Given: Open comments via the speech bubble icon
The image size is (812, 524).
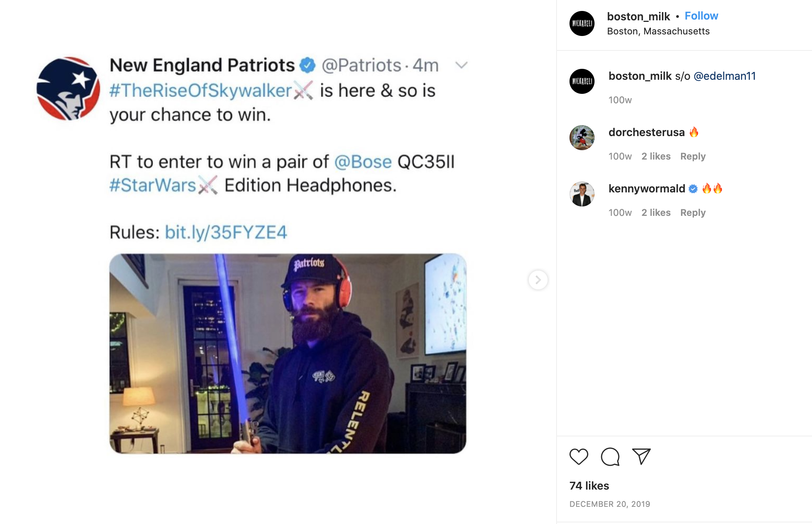Looking at the screenshot, I should coord(610,456).
